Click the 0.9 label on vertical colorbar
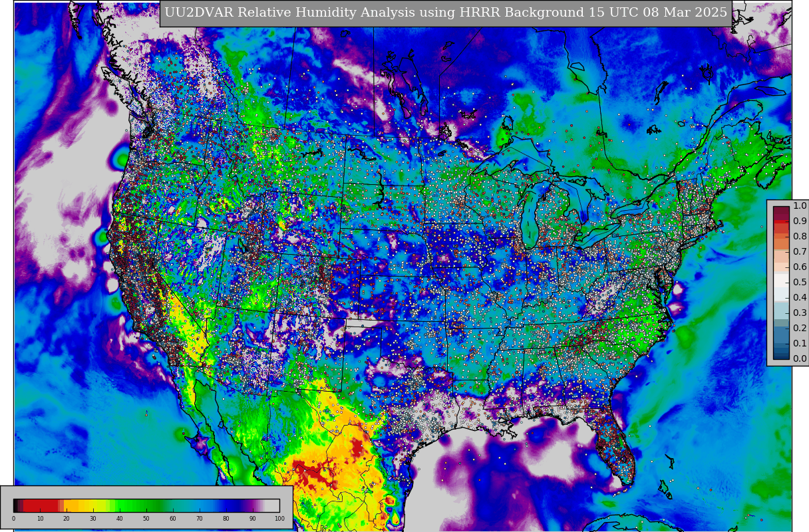 tap(800, 221)
